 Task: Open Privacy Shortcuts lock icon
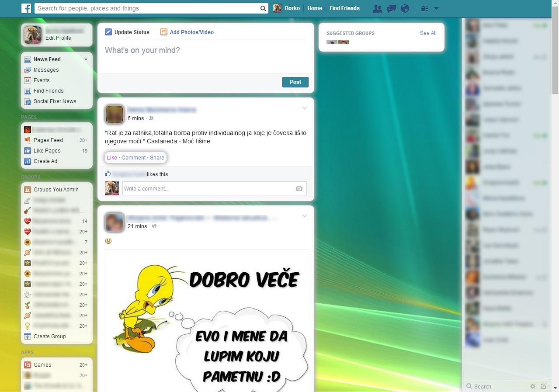[x=424, y=8]
